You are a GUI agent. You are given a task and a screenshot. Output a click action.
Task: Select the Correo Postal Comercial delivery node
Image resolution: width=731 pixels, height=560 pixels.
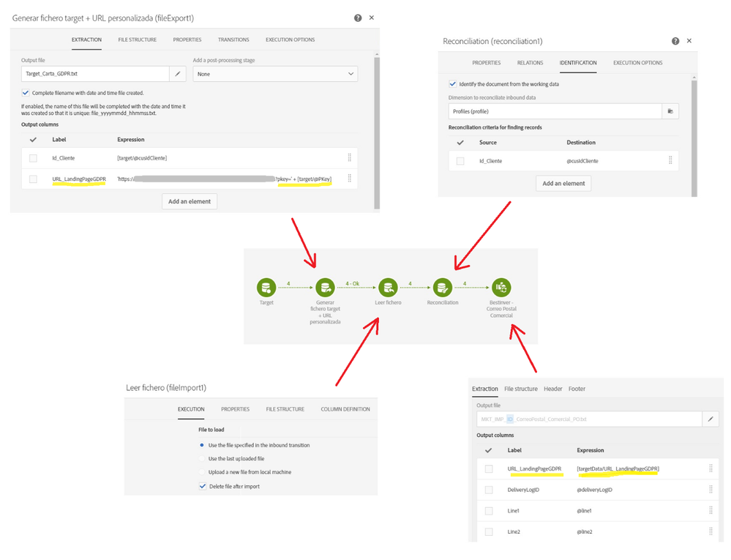tap(501, 287)
